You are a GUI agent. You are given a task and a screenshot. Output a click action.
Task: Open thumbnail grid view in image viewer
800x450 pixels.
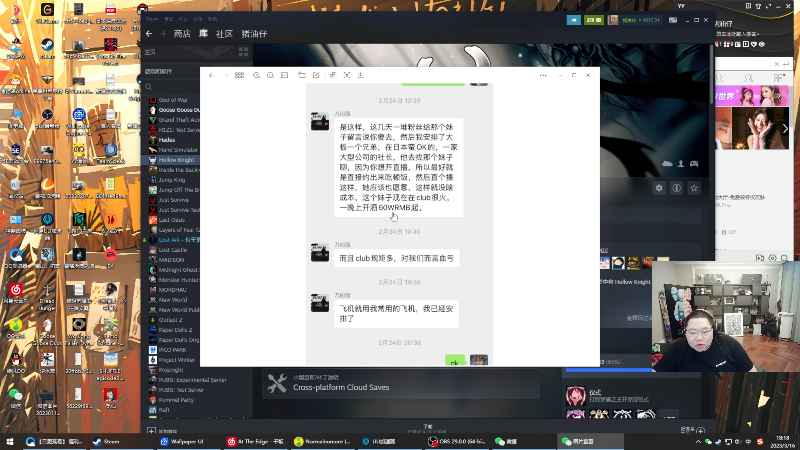239,75
